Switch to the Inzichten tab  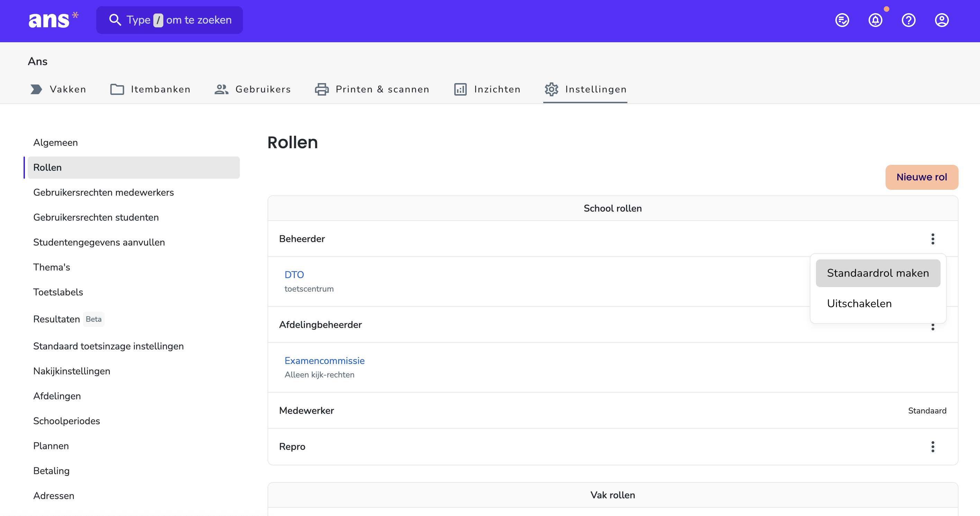coord(487,89)
